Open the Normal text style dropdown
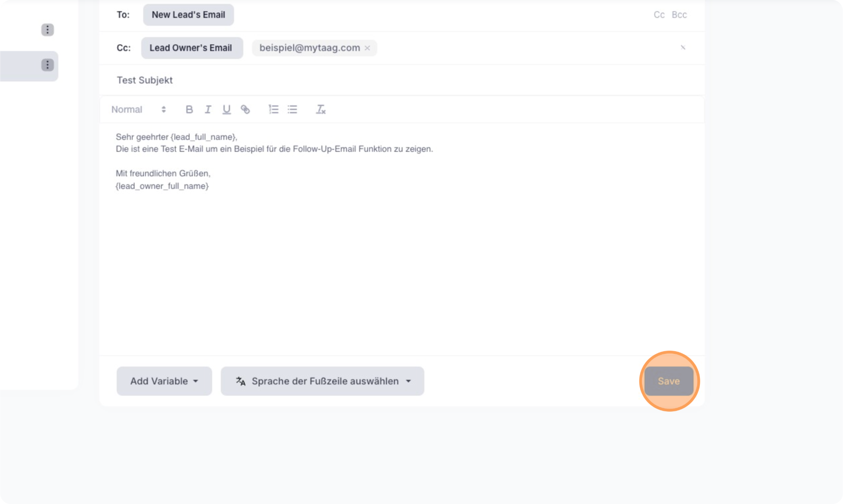This screenshot has height=504, width=843. point(139,109)
